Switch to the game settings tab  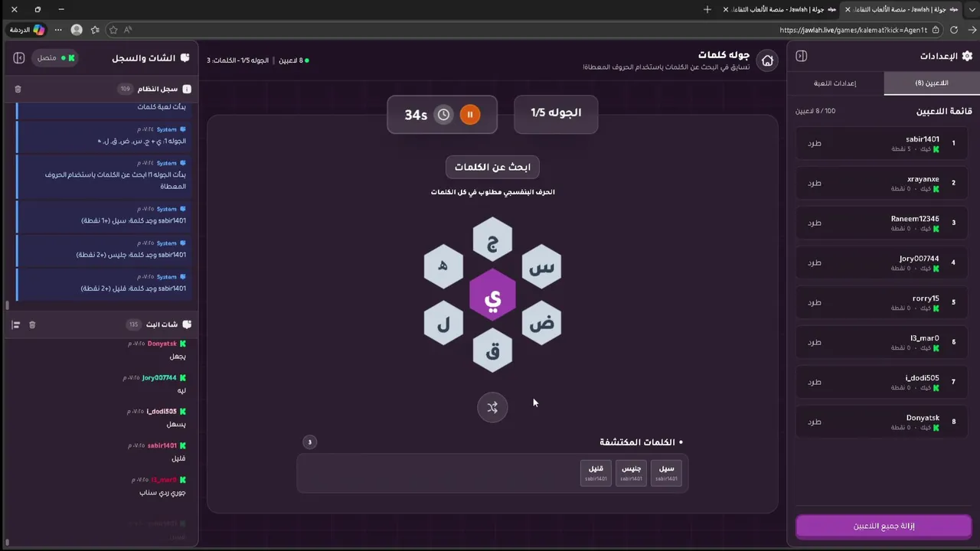tap(835, 83)
